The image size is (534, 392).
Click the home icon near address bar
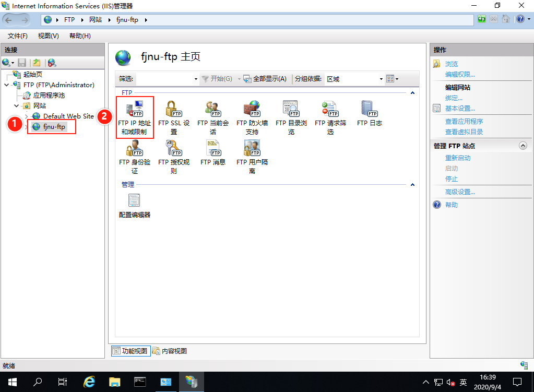(x=506, y=19)
